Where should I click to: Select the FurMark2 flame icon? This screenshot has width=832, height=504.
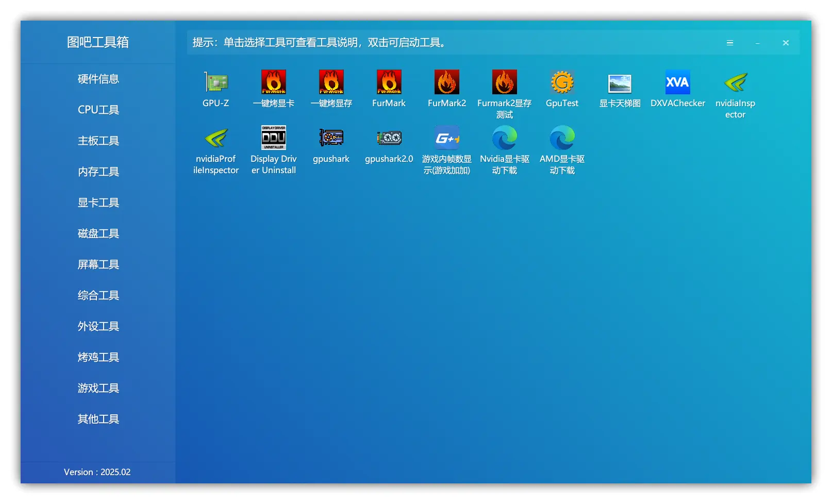coord(447,82)
